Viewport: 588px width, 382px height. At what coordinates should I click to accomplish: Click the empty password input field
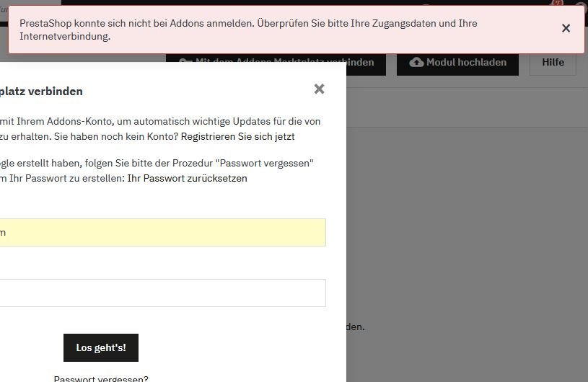(163, 293)
